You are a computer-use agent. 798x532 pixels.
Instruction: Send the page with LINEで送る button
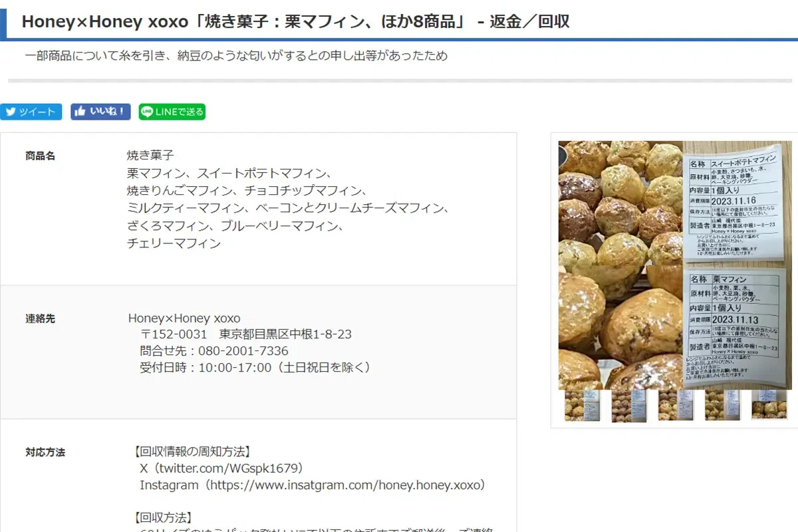tap(172, 112)
